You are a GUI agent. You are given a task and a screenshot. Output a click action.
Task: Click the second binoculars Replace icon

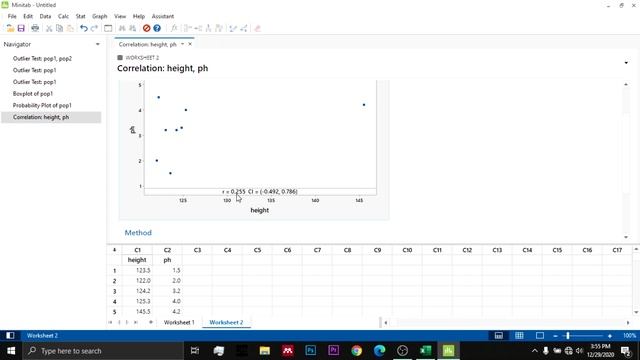[133, 28]
